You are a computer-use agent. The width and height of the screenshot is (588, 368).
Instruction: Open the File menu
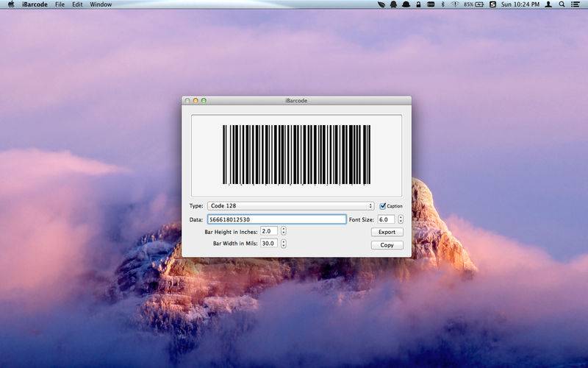(60, 4)
